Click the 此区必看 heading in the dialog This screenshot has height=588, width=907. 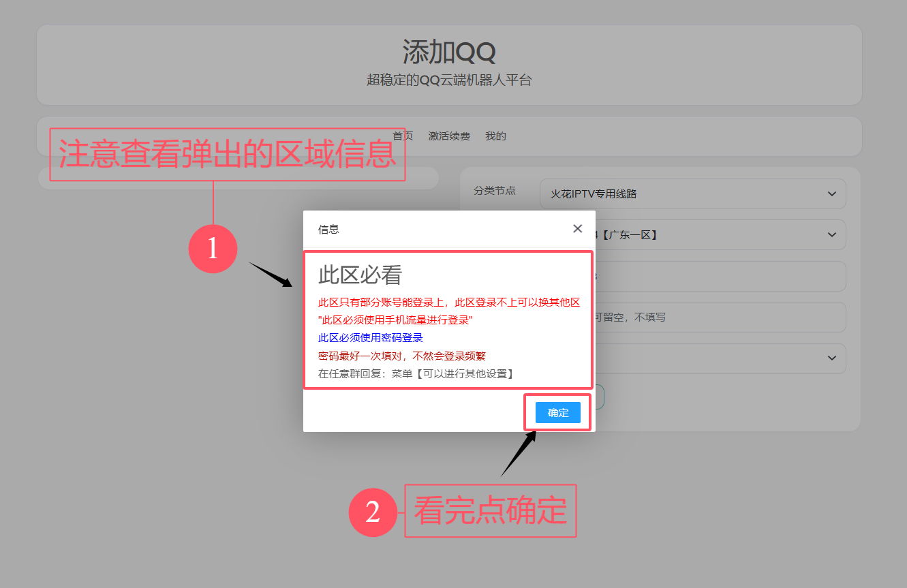(x=360, y=275)
